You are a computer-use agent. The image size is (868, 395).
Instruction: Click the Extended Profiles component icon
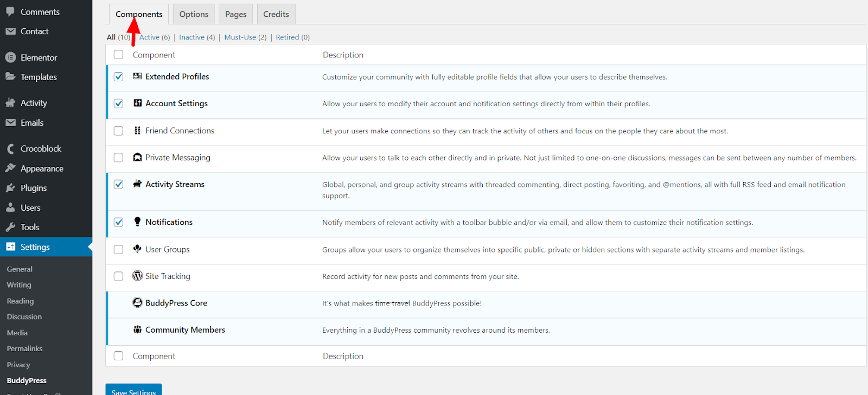(x=138, y=76)
